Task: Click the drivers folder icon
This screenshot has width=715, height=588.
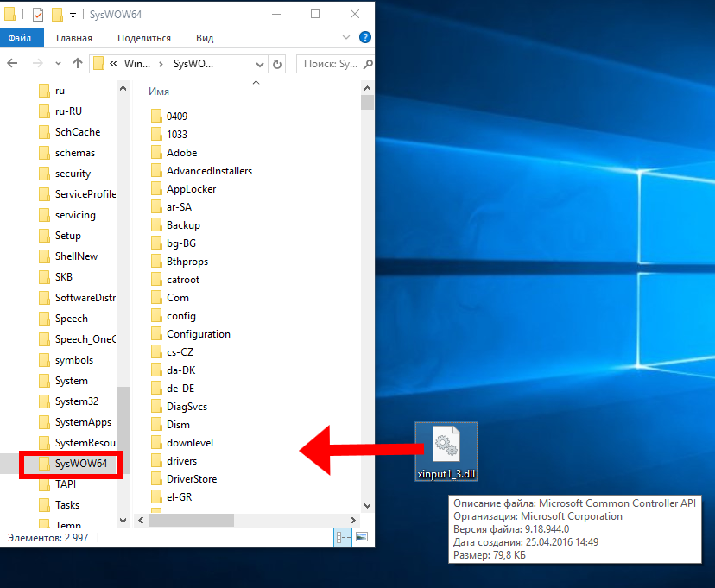Action: point(156,461)
